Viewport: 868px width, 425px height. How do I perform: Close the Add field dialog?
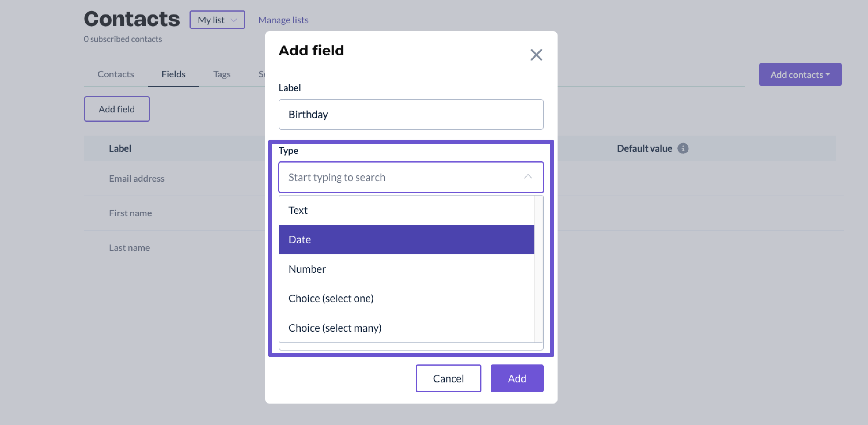[536, 55]
